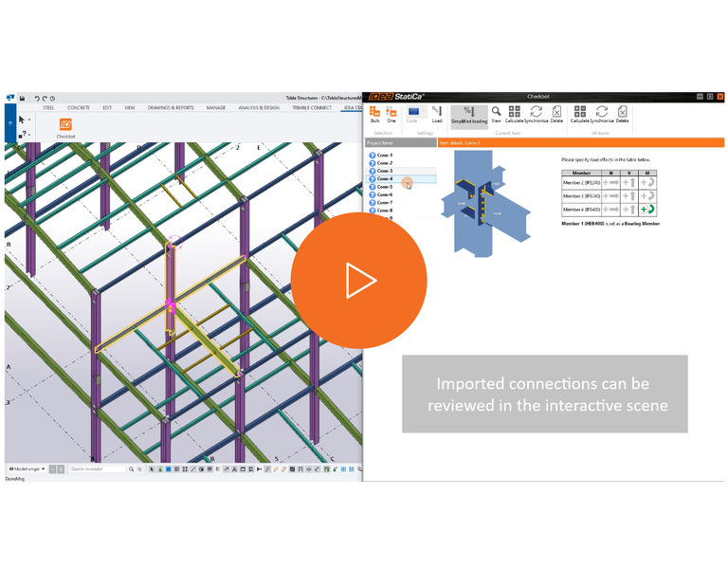Toggle V load for Member 4 (IPE400)
Image resolution: width=728 pixels, height=569 pixels.
(629, 210)
